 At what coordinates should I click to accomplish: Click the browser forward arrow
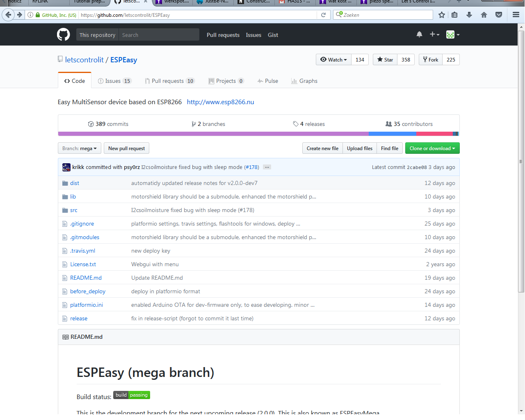[x=19, y=15]
